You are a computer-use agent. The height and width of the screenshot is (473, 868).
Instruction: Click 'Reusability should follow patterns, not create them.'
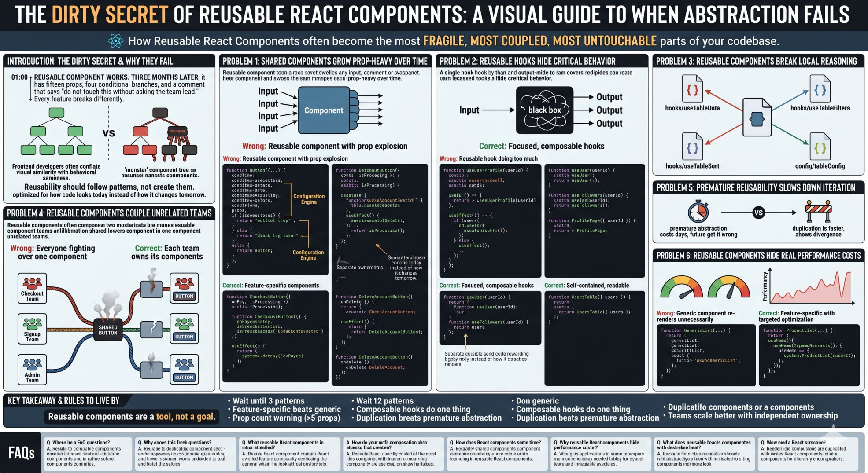coord(109,187)
